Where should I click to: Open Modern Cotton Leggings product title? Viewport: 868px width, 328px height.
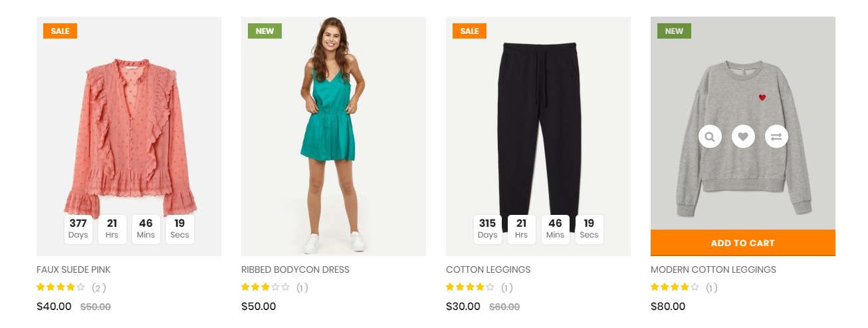[712, 269]
